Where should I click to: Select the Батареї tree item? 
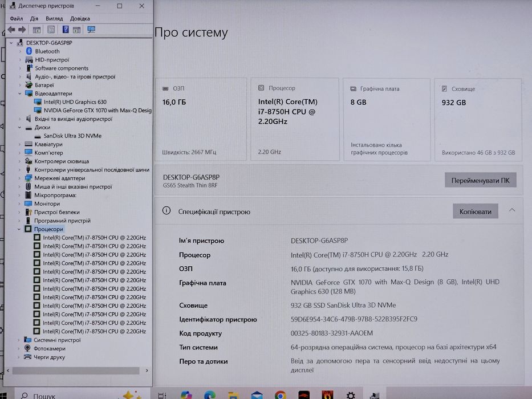(44, 85)
